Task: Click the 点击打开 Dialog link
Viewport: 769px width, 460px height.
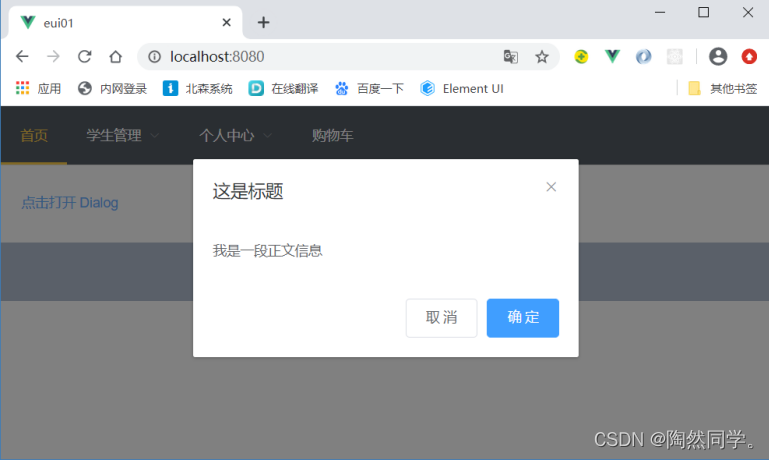Action: pos(70,203)
